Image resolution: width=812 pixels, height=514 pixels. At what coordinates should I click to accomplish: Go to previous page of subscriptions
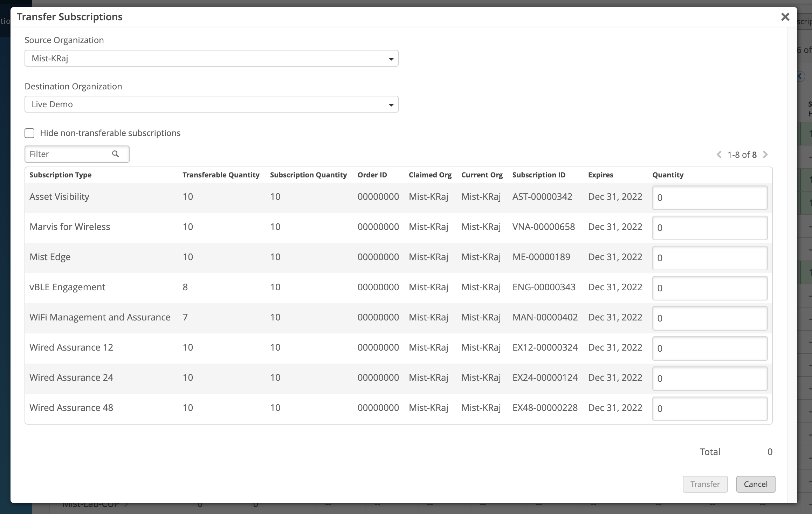tap(719, 155)
